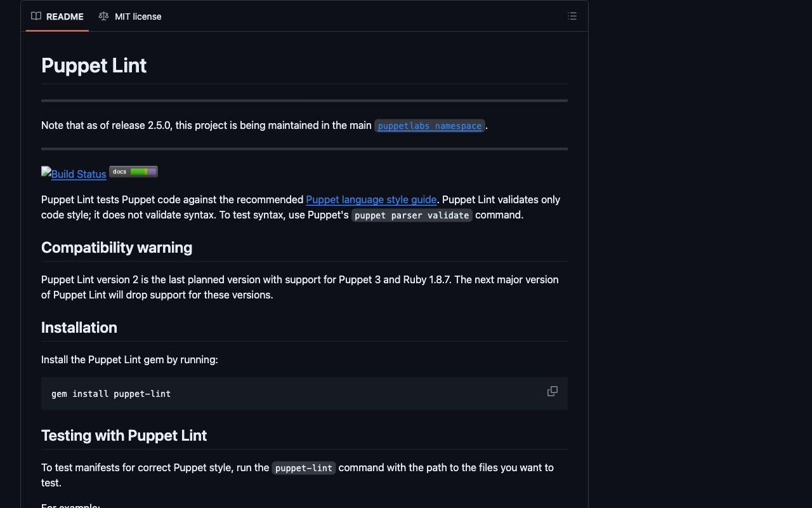The height and width of the screenshot is (508, 812).
Task: Click the paragraph starting 'Puppet Lint tests Puppet code'
Action: pyautogui.click(x=301, y=207)
